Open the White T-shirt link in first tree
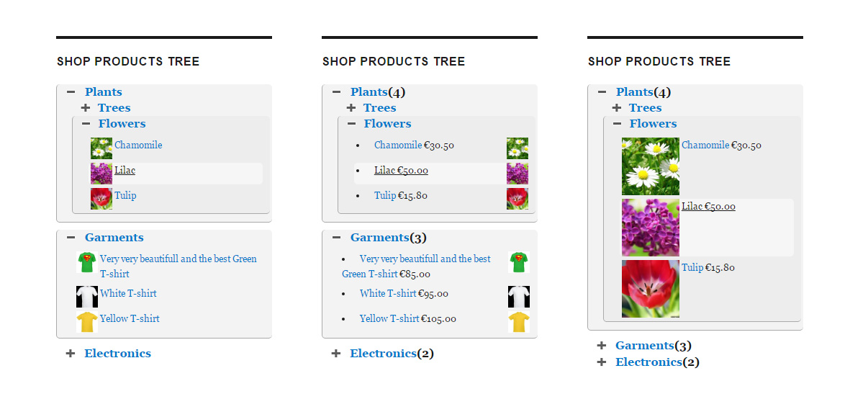 128,294
